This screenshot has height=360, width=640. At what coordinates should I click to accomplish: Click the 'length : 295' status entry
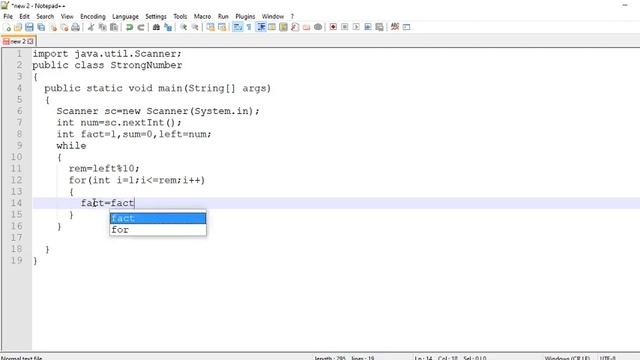coord(329,358)
